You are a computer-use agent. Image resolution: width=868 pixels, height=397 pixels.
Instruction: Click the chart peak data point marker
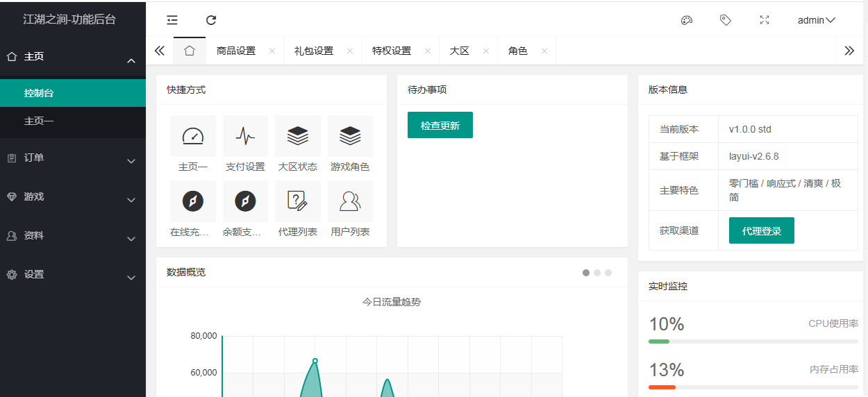point(315,361)
